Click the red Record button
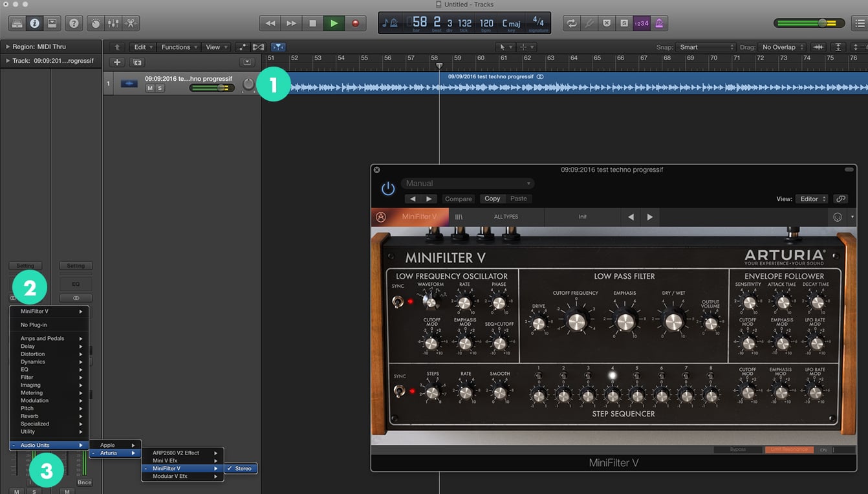The width and height of the screenshot is (868, 494). coord(355,23)
